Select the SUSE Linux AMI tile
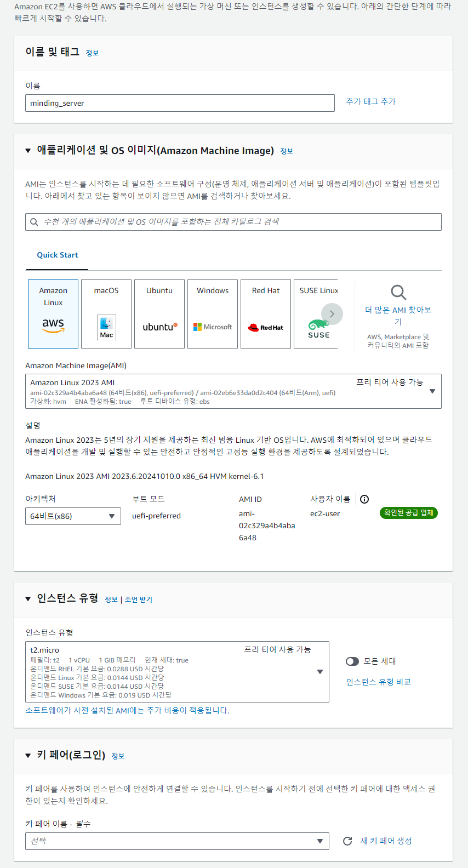The image size is (468, 868). 316,314
